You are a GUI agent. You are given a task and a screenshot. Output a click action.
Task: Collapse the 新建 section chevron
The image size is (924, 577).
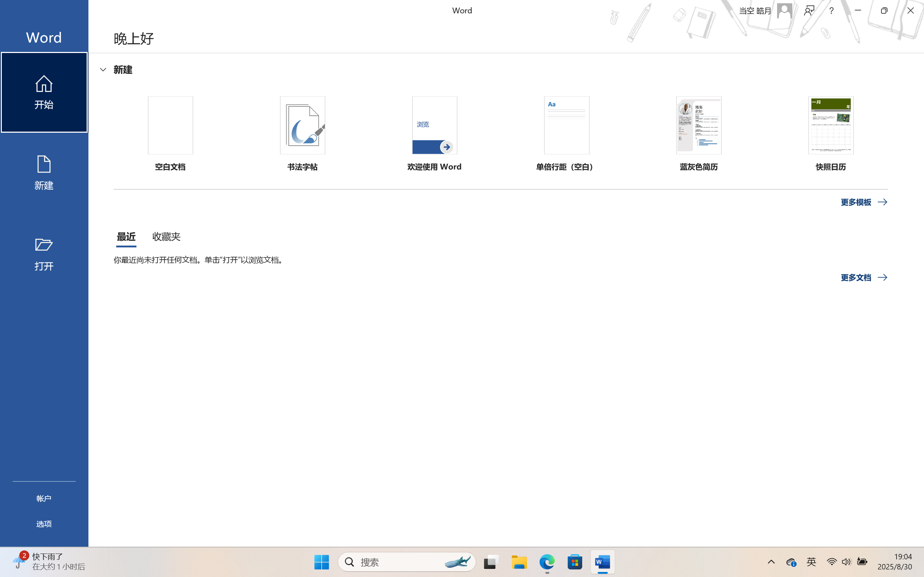tap(103, 70)
